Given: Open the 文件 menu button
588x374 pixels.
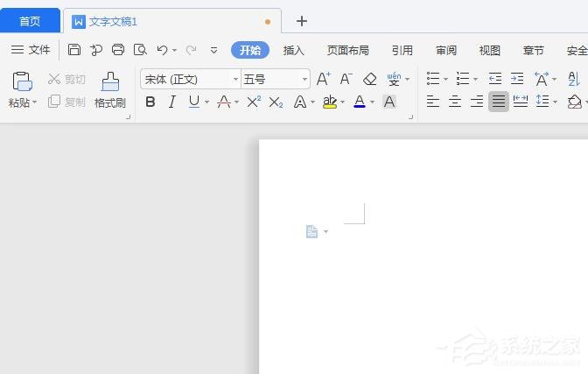Looking at the screenshot, I should click(31, 50).
